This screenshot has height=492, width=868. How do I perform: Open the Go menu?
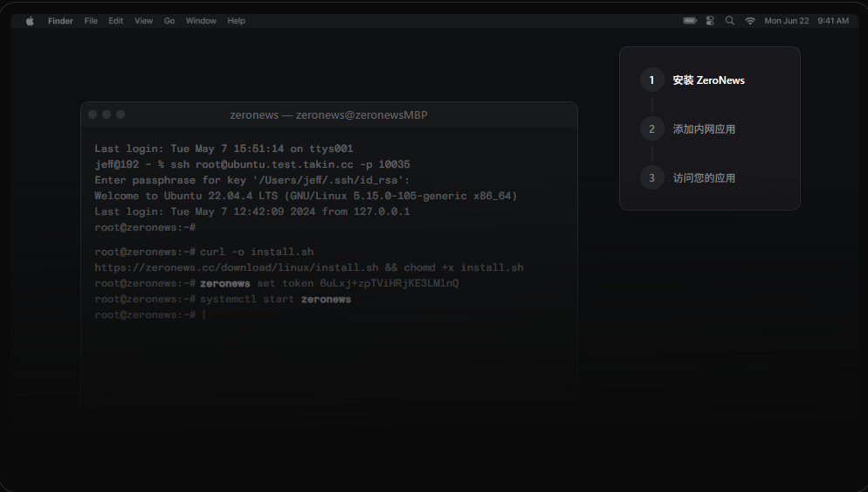(169, 21)
